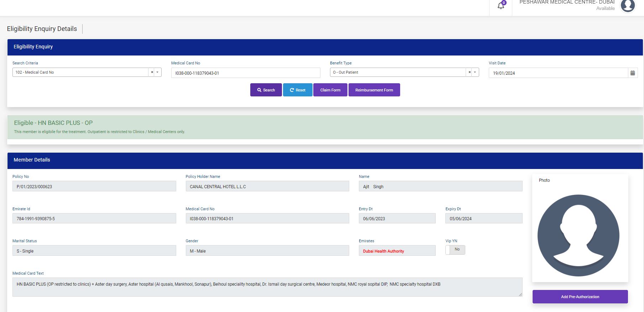Image resolution: width=644 pixels, height=312 pixels.
Task: Select the Emirate Id field
Action: pyautogui.click(x=94, y=218)
